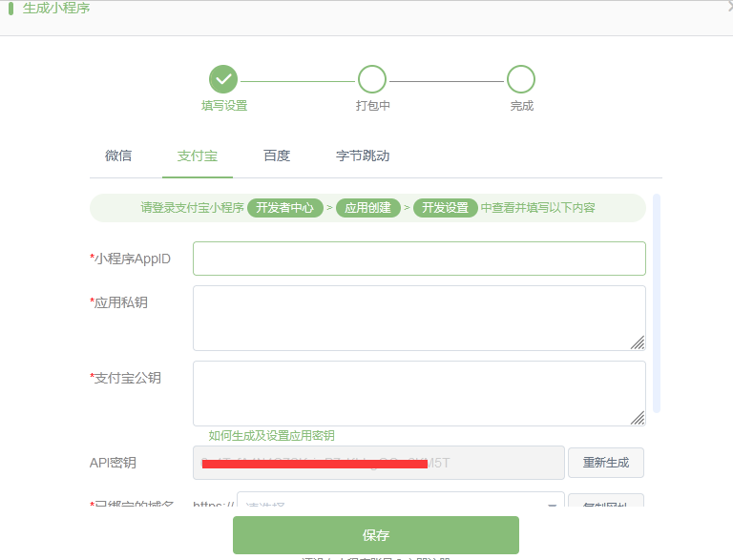Close the 生成小程序 dialog
The width and height of the screenshot is (733, 560).
(726, 7)
